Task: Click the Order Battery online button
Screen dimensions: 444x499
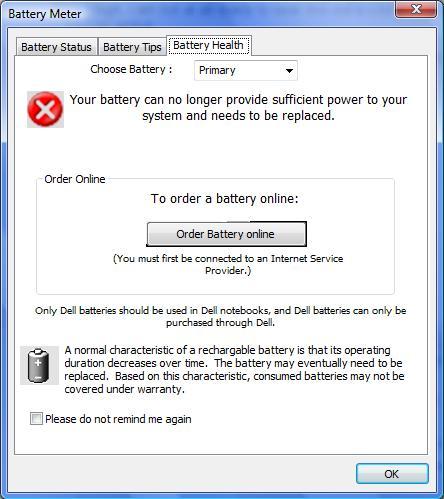Action: 226,234
